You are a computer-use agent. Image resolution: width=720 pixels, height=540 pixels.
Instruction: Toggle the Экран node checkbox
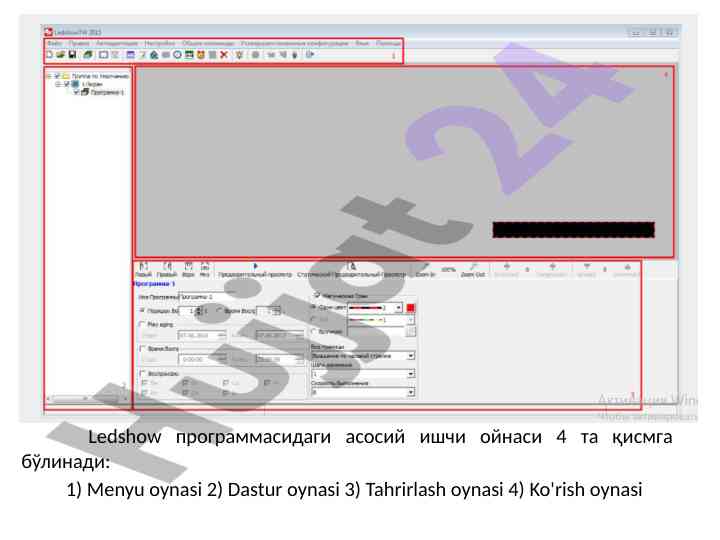(67, 84)
